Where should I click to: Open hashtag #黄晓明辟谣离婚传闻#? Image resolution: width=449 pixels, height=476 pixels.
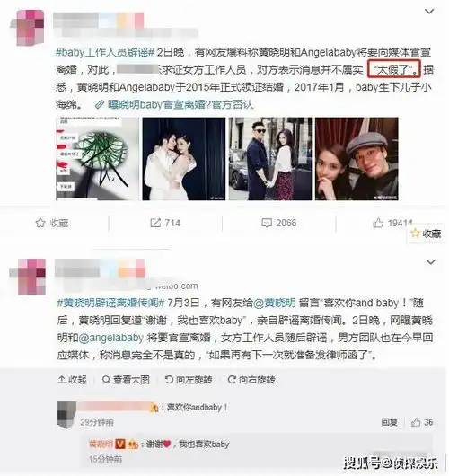[x=110, y=303]
